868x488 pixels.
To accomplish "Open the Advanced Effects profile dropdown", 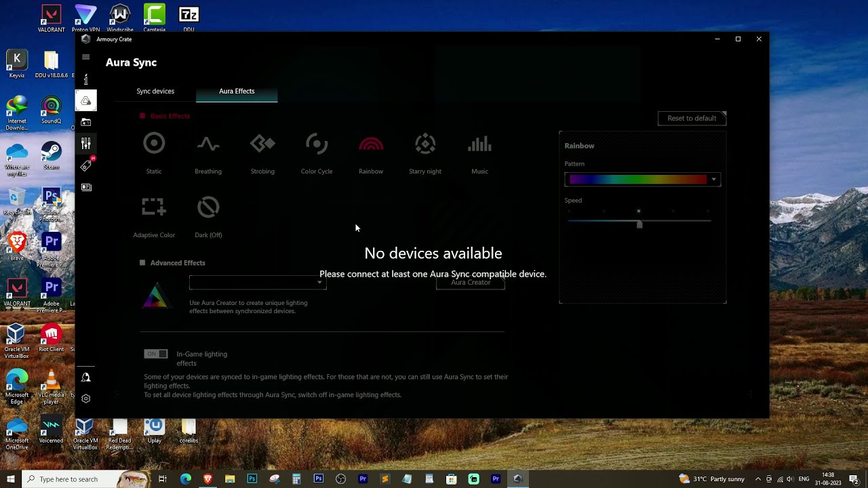I will pos(258,283).
